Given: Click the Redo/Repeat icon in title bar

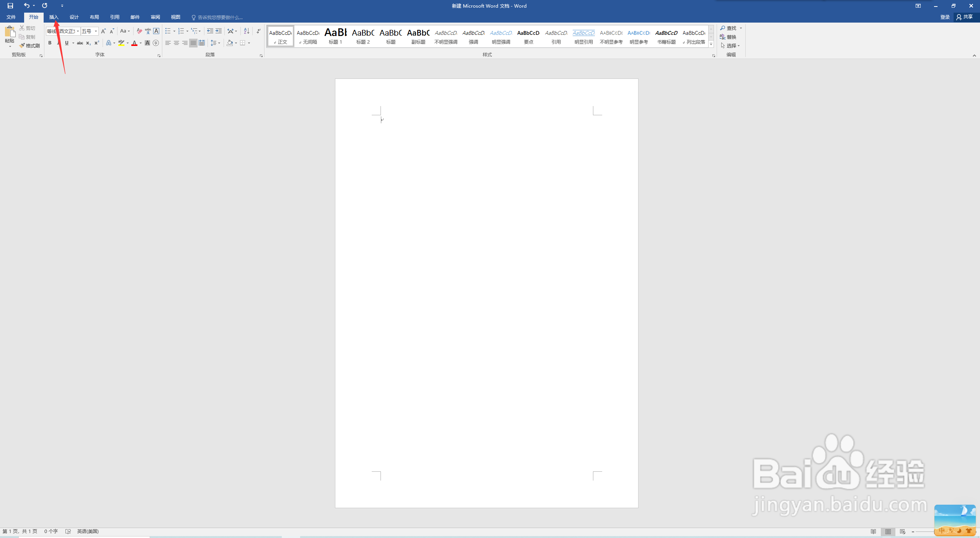Looking at the screenshot, I should tap(45, 6).
